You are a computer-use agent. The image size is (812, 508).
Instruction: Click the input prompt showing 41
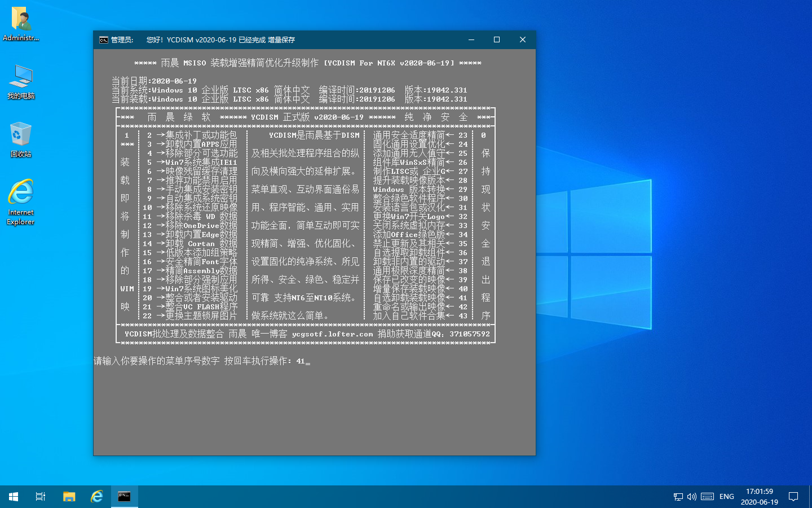coord(202,361)
